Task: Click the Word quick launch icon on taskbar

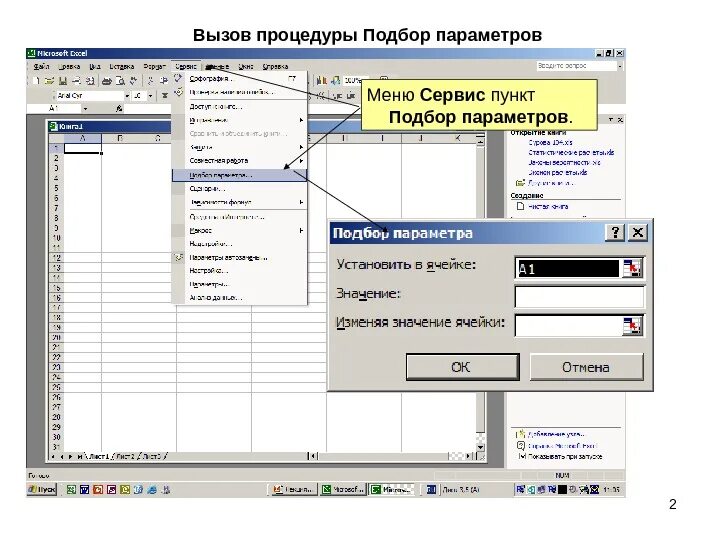Action: 84,489
